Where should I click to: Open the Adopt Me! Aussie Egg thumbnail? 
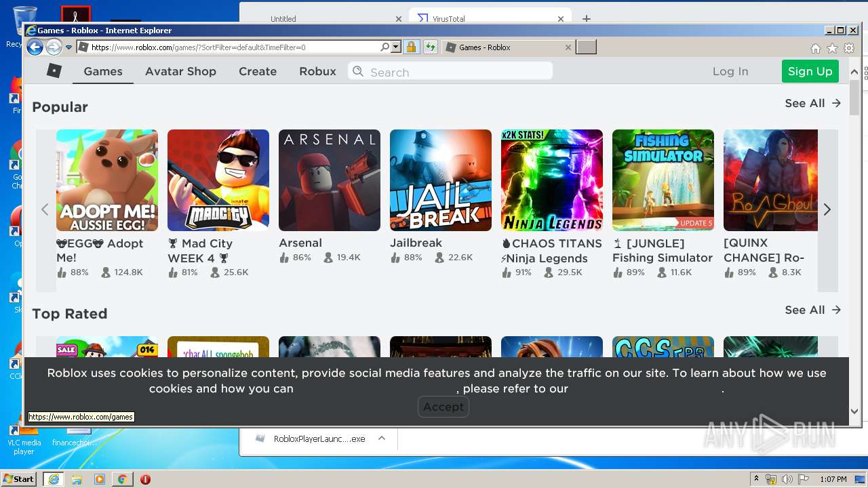[x=107, y=180]
